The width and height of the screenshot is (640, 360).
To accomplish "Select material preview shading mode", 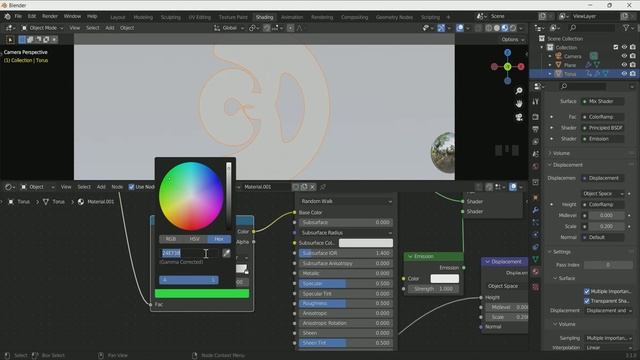I will (505, 28).
